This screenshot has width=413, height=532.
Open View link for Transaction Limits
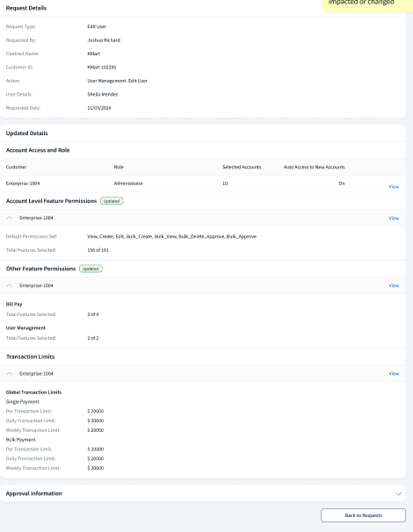394,374
